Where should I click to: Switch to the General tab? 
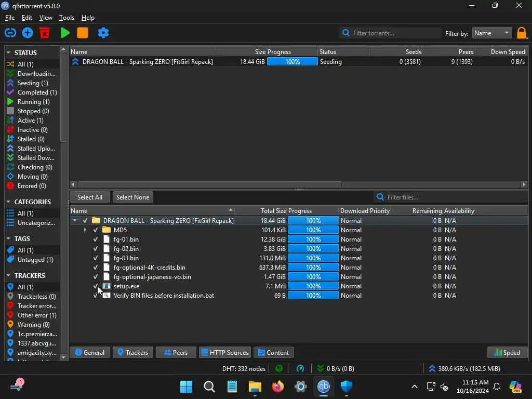pyautogui.click(x=90, y=353)
